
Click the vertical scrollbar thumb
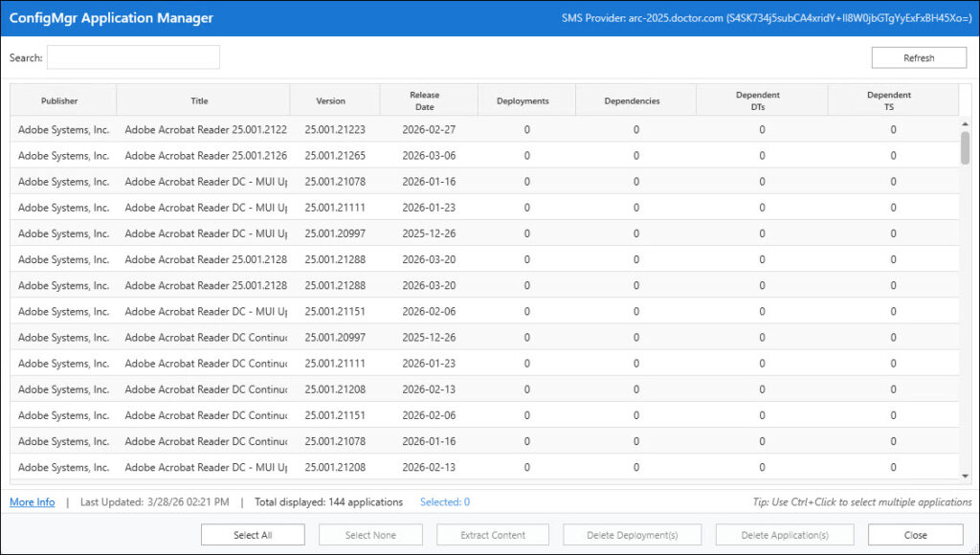965,148
